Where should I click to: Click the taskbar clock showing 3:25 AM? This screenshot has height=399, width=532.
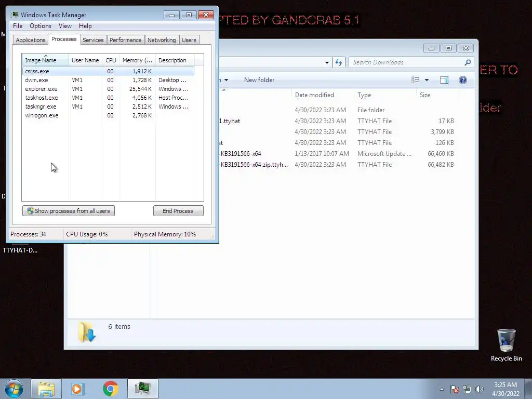[x=506, y=389]
